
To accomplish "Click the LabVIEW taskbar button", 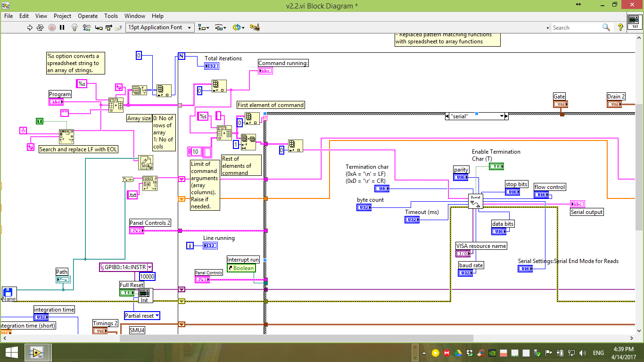I will click(37, 353).
